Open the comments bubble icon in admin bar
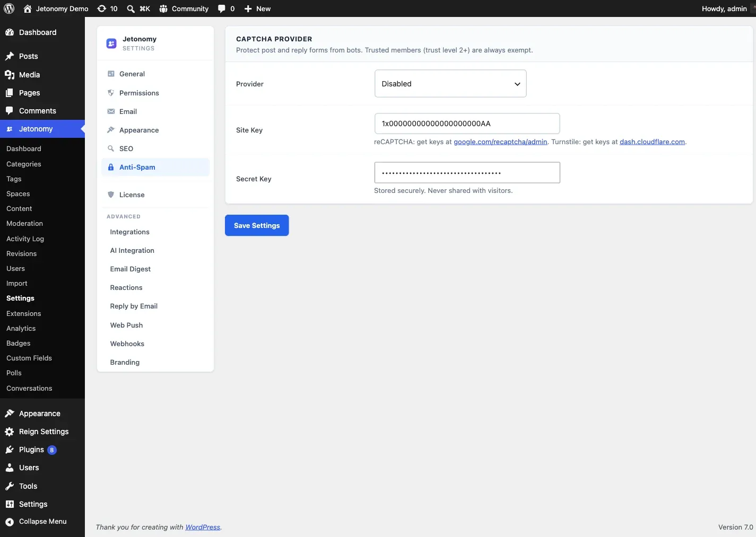This screenshot has width=756, height=537. click(x=222, y=8)
